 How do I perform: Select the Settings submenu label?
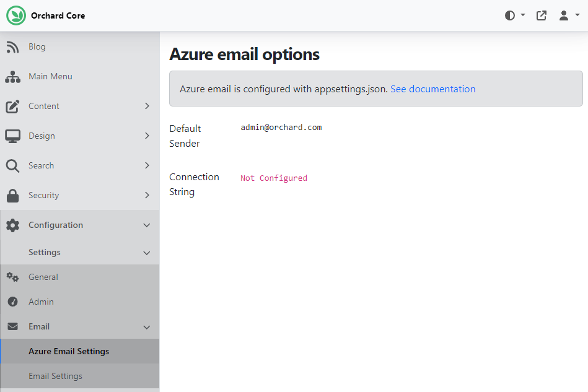pos(45,252)
